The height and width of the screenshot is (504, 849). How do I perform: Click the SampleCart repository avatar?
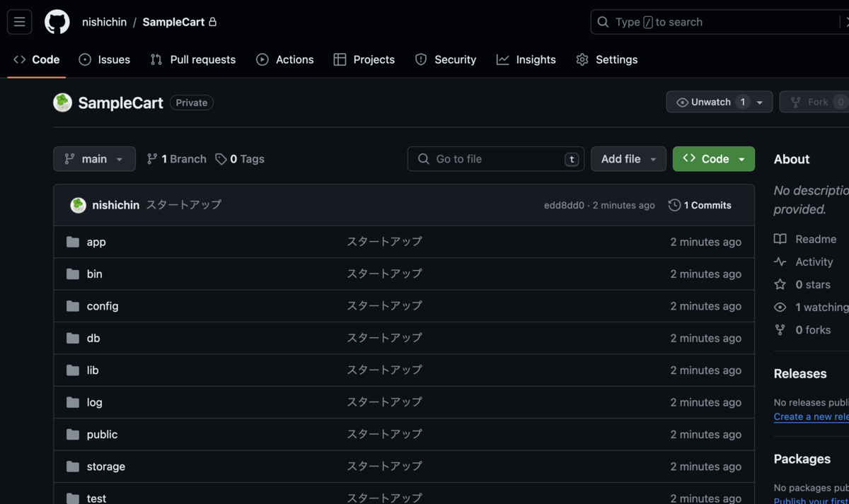(63, 102)
